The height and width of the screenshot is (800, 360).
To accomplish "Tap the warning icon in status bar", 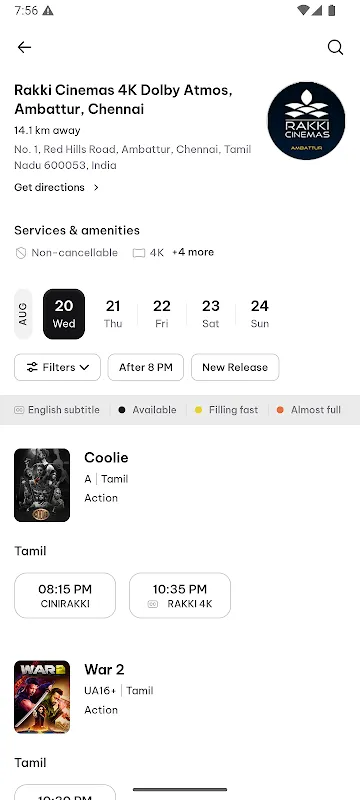I will coord(48,10).
